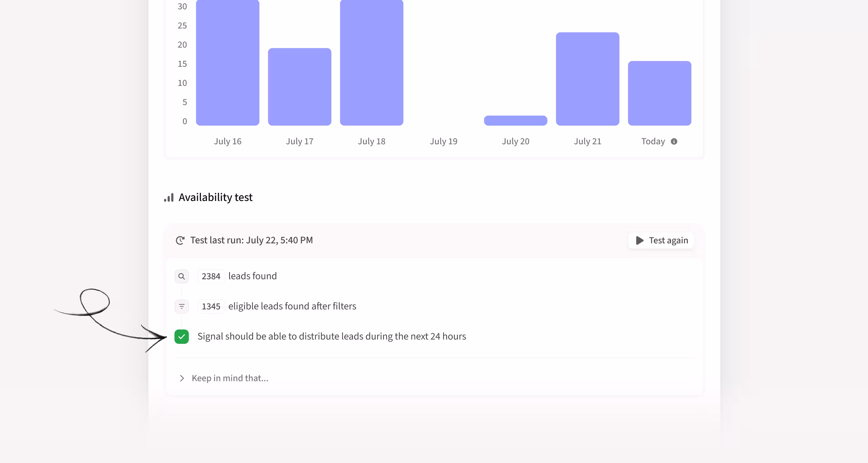Click the magnifier icon beside leads found
The width and height of the screenshot is (868, 463).
(x=182, y=276)
